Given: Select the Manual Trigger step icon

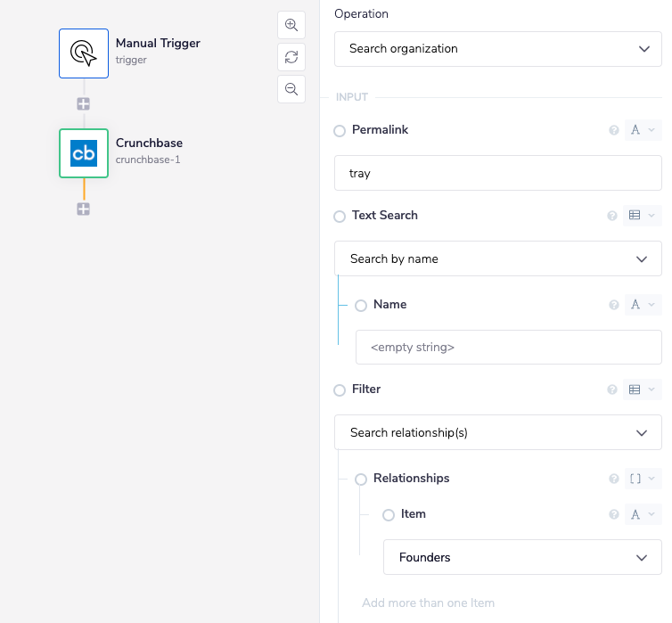Looking at the screenshot, I should (84, 53).
